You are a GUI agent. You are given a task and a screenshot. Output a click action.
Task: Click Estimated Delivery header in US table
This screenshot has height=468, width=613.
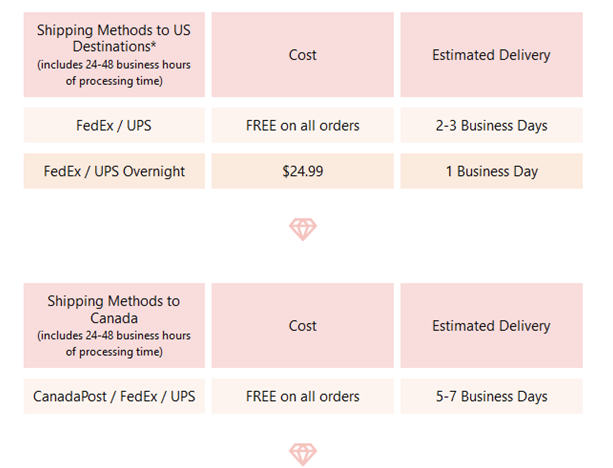click(x=491, y=54)
